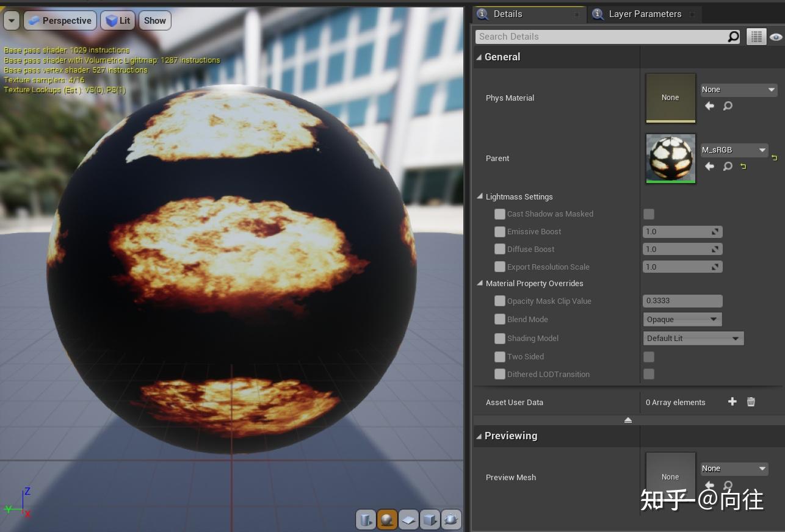The width and height of the screenshot is (785, 532).
Task: Click the Parent material sphere thumbnail
Action: [x=670, y=158]
